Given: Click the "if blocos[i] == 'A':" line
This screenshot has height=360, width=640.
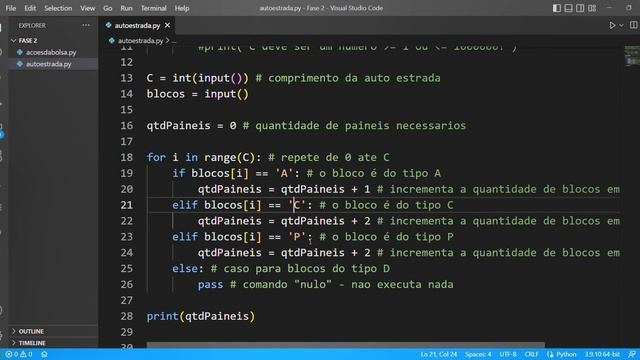Looking at the screenshot, I should pyautogui.click(x=236, y=173).
